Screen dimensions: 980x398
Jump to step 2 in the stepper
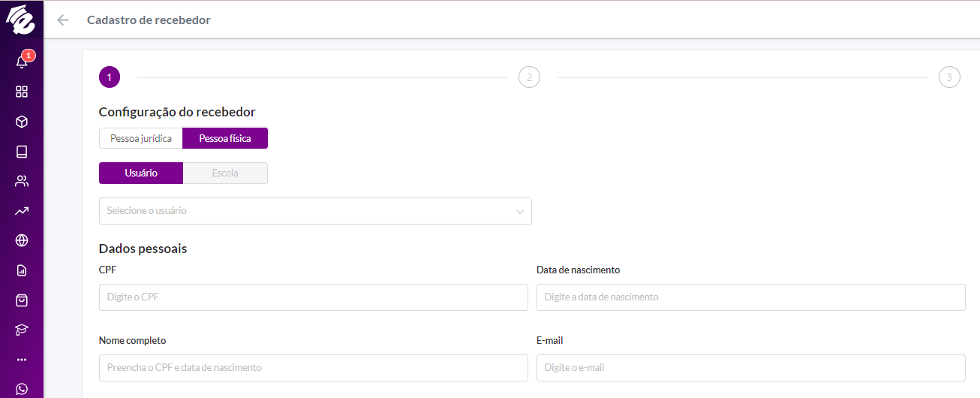tap(529, 77)
